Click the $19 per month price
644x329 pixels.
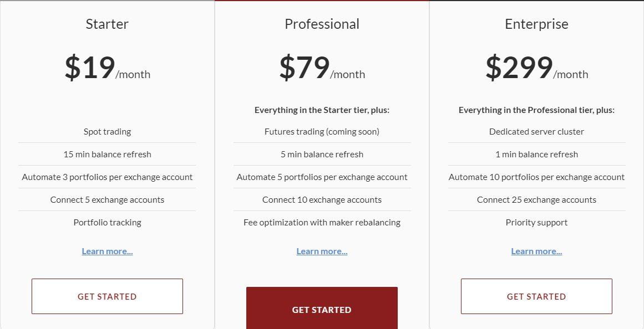point(107,68)
